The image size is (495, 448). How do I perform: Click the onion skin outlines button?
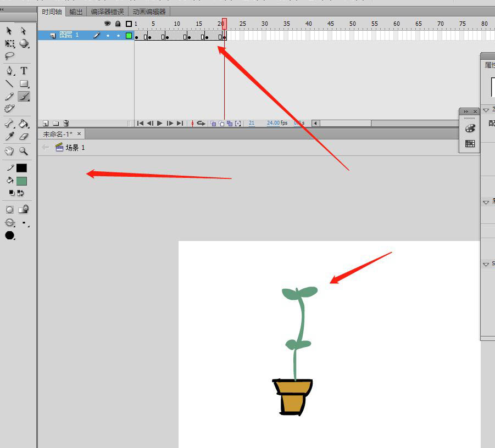pyautogui.click(x=221, y=124)
